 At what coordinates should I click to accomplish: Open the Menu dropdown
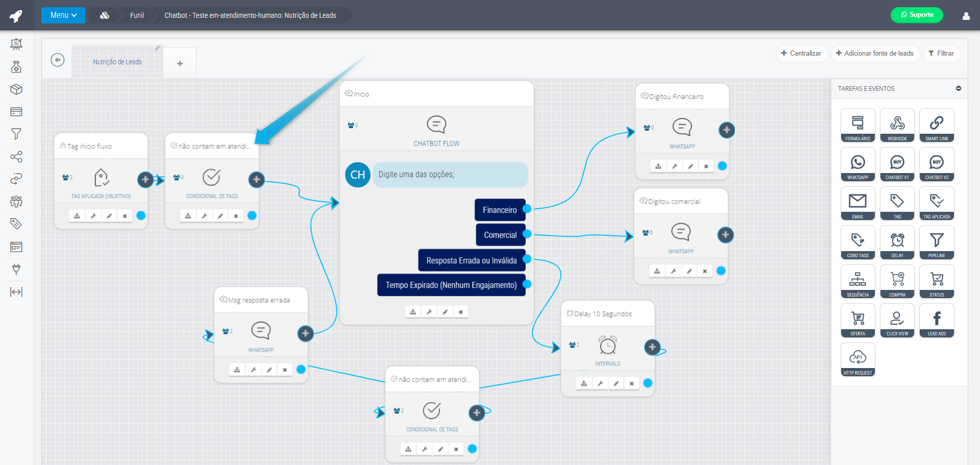click(63, 15)
